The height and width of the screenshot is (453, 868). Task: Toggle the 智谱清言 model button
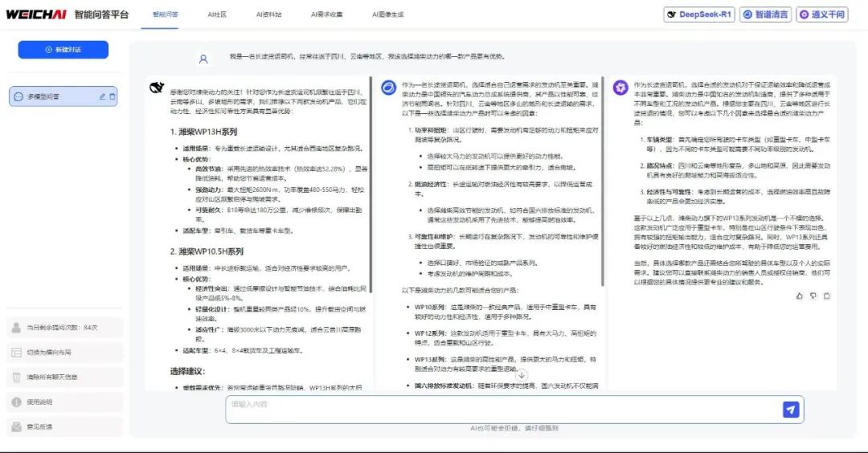(x=766, y=14)
